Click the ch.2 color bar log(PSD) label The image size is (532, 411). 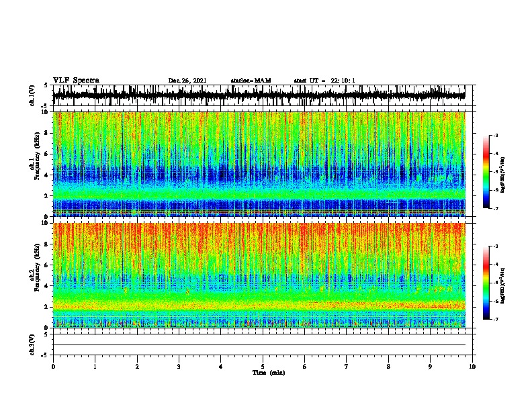coord(503,285)
